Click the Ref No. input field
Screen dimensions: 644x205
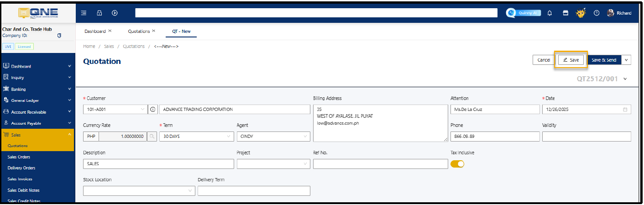380,164
